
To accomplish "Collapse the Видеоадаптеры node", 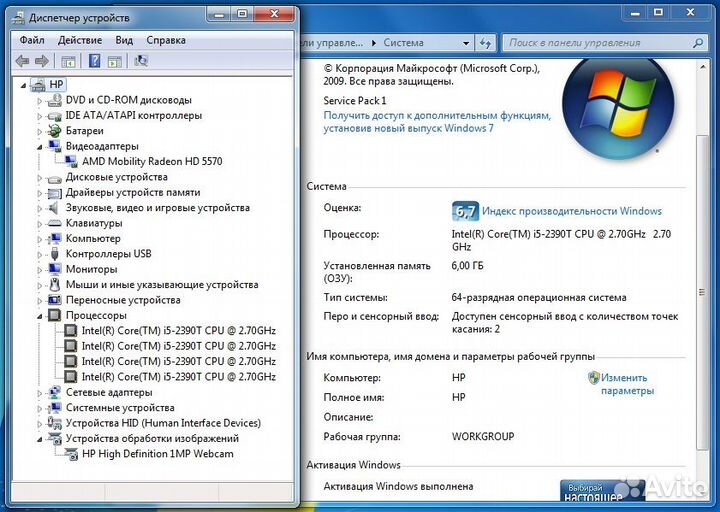I will point(40,147).
